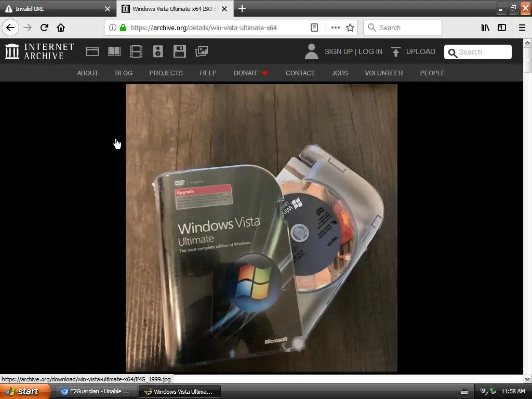Open the browser home page
The width and height of the screenshot is (532, 399).
61,28
